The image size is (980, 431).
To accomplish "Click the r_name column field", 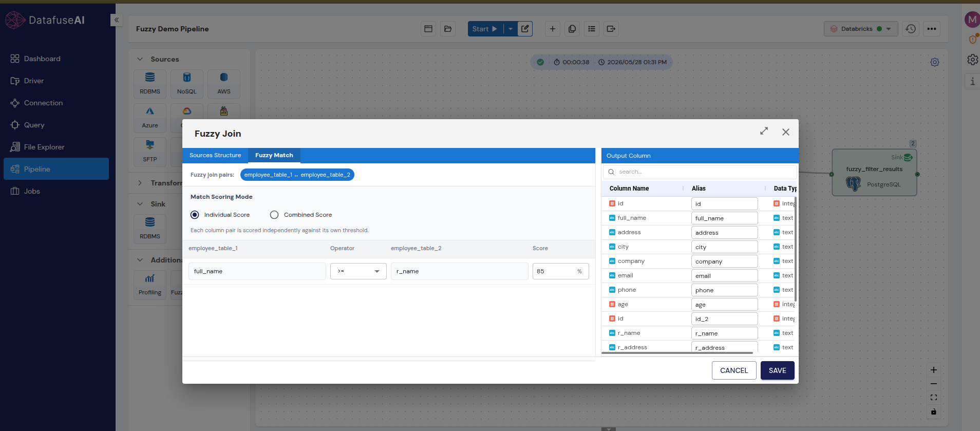I will pos(460,271).
